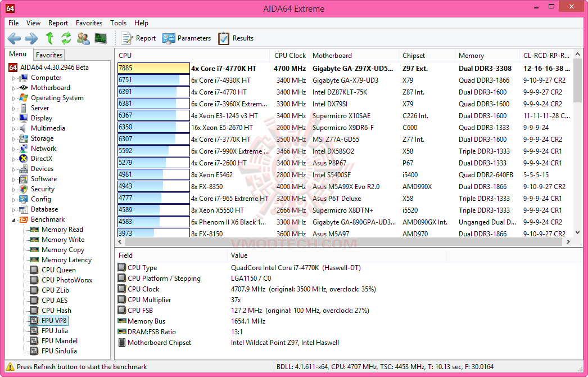The image size is (588, 377).
Task: Sort by the Memory column header
Action: click(487, 56)
